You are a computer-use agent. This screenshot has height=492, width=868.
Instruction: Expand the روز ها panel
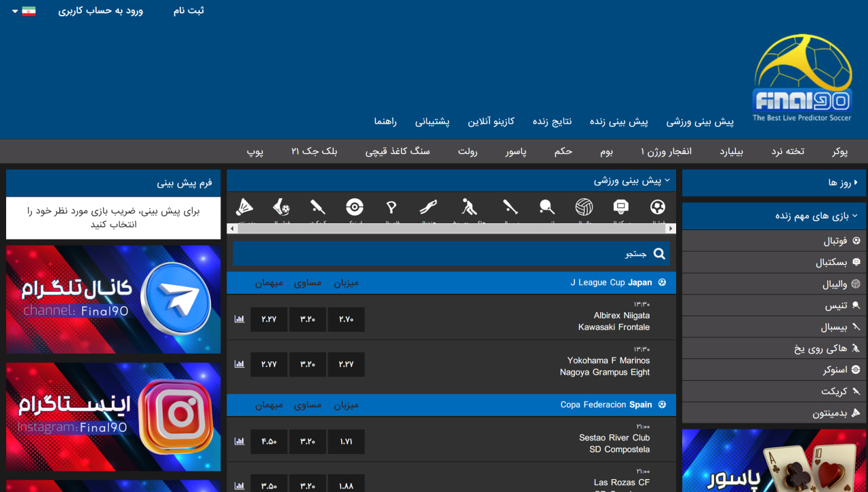click(774, 183)
